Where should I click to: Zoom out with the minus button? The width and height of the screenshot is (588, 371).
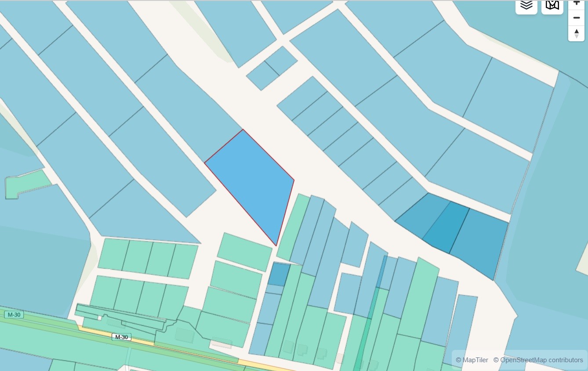point(576,18)
